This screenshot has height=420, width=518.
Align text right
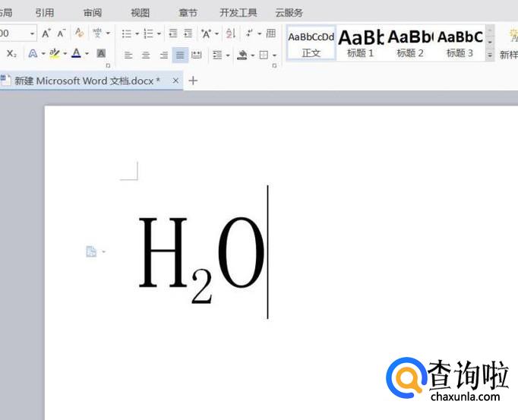point(163,55)
